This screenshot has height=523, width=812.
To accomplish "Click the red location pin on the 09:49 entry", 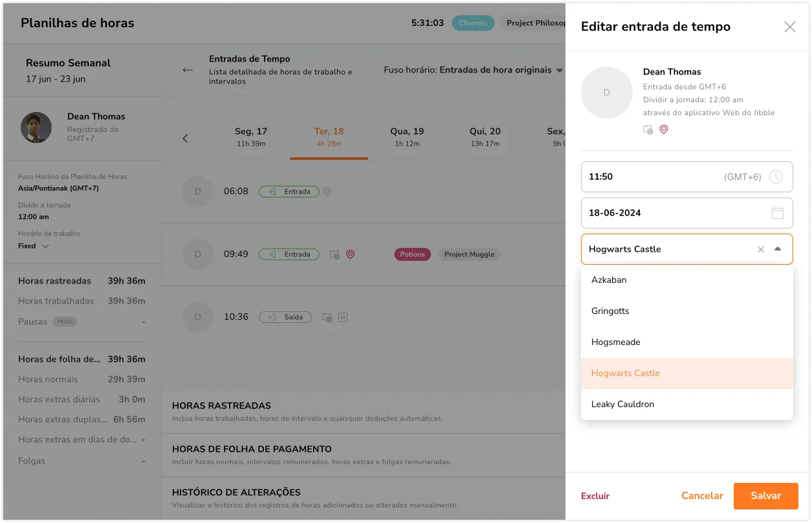I will click(350, 254).
